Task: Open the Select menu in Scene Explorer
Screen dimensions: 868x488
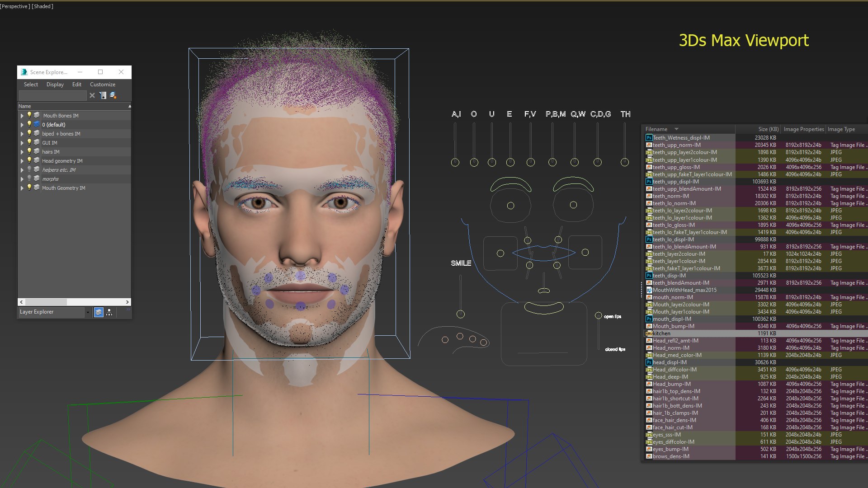Action: click(x=31, y=84)
